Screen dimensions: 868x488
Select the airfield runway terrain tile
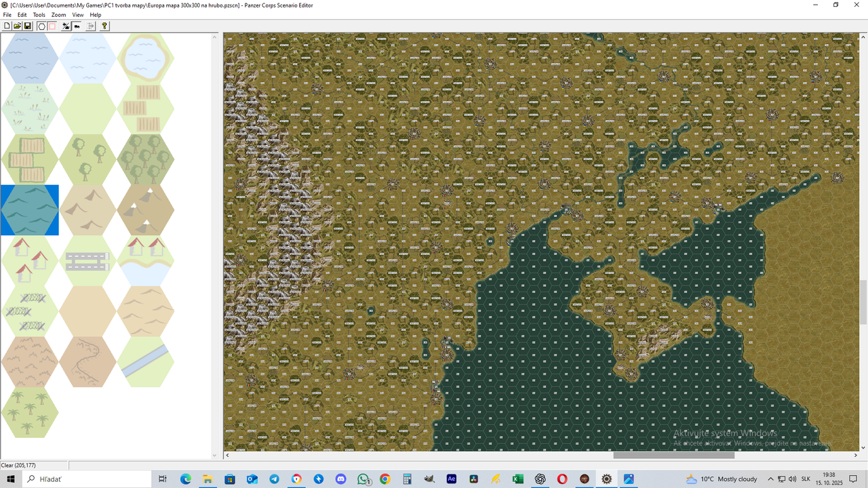coord(87,260)
